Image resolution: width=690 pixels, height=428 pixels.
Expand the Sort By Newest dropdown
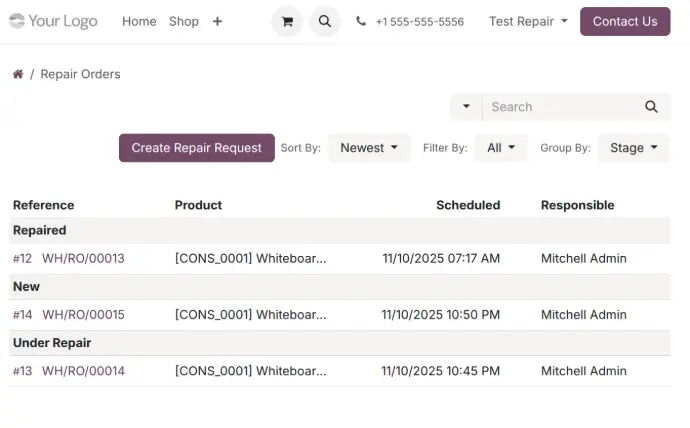pyautogui.click(x=369, y=148)
